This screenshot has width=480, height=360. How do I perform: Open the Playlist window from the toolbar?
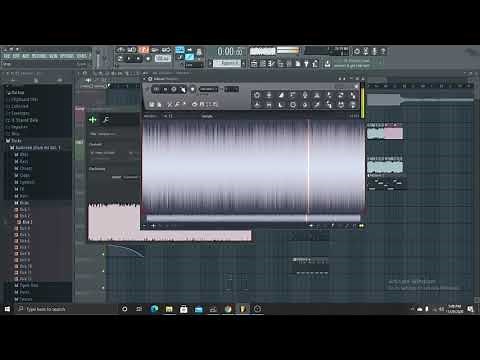click(x=254, y=63)
